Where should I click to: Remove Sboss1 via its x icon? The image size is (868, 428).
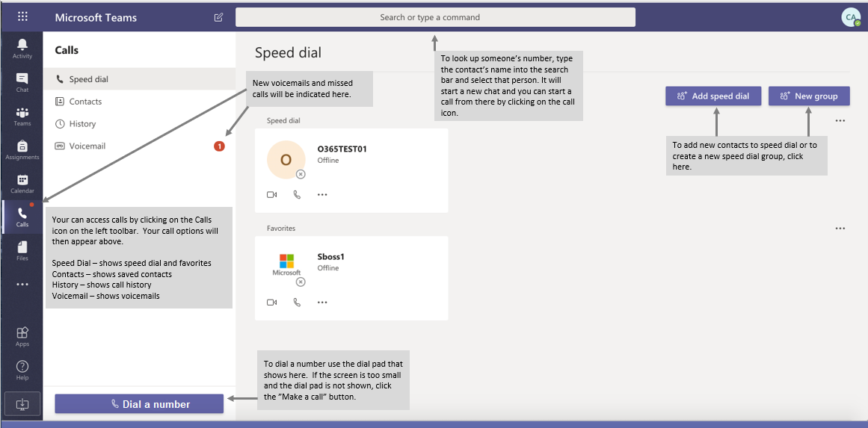click(x=301, y=282)
